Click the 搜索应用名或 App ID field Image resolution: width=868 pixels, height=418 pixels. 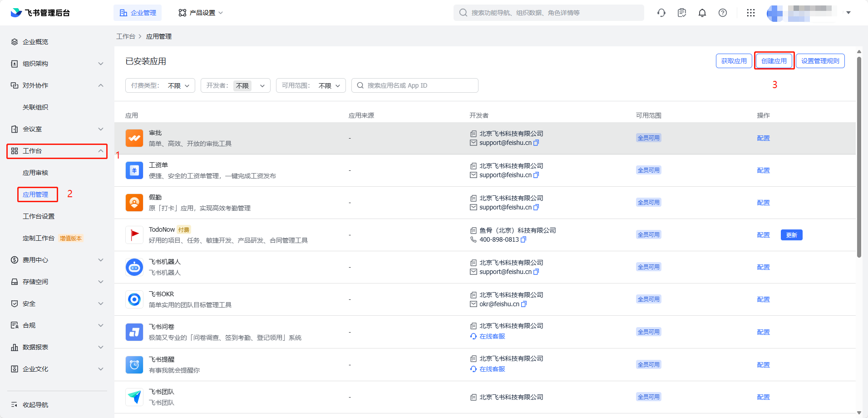[414, 85]
